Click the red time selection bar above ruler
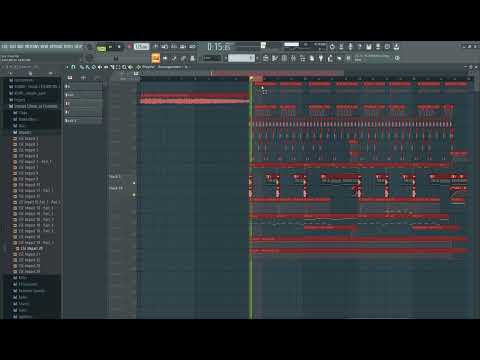The width and height of the screenshot is (480, 360). tap(277, 73)
